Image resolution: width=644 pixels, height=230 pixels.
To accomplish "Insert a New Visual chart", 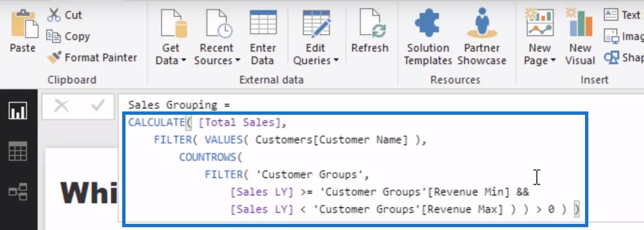I will click(580, 24).
